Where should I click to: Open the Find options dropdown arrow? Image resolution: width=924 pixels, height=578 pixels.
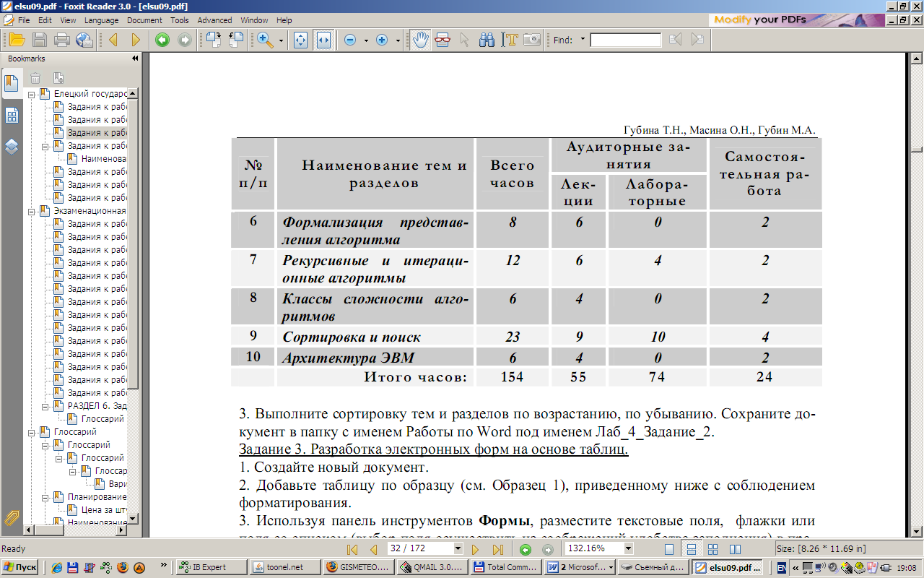583,40
